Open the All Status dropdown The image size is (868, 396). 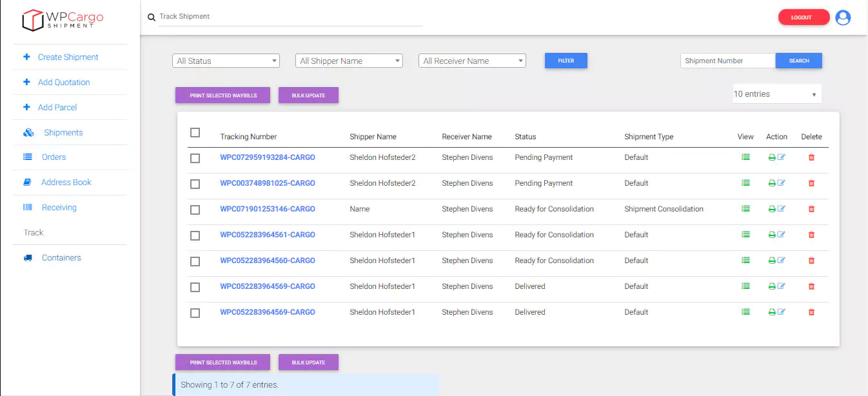click(x=226, y=61)
